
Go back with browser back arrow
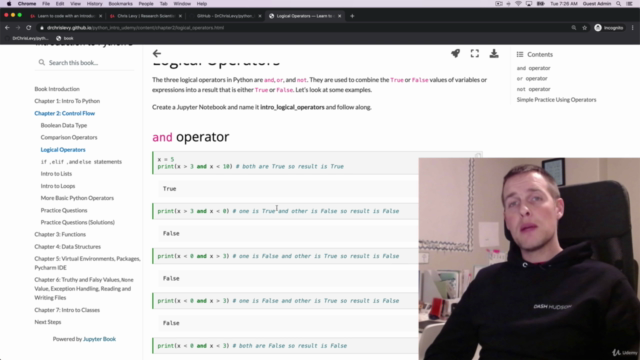[x=7, y=28]
